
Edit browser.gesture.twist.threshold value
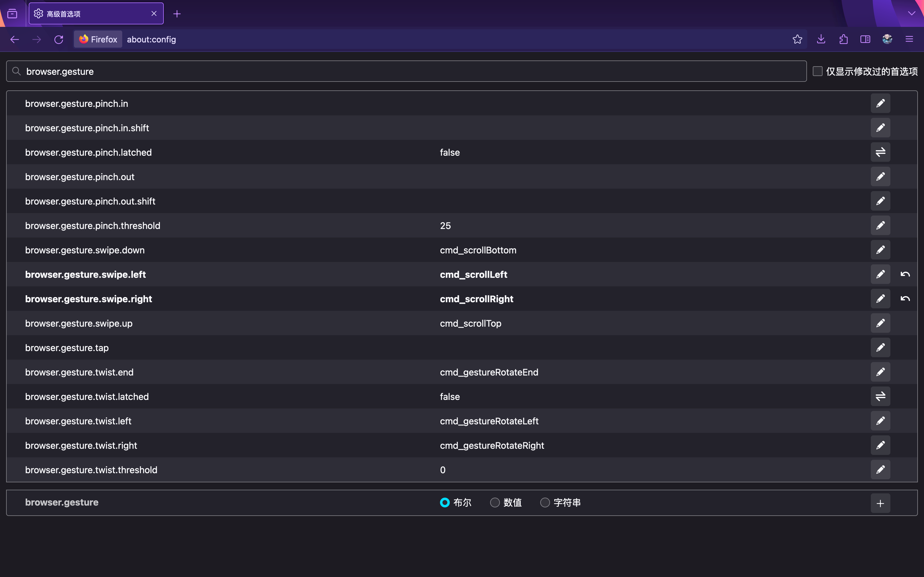pyautogui.click(x=880, y=470)
